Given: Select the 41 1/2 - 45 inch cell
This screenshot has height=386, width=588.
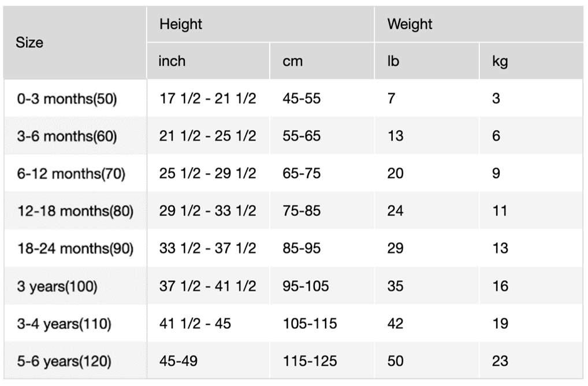Looking at the screenshot, I should pyautogui.click(x=195, y=324).
